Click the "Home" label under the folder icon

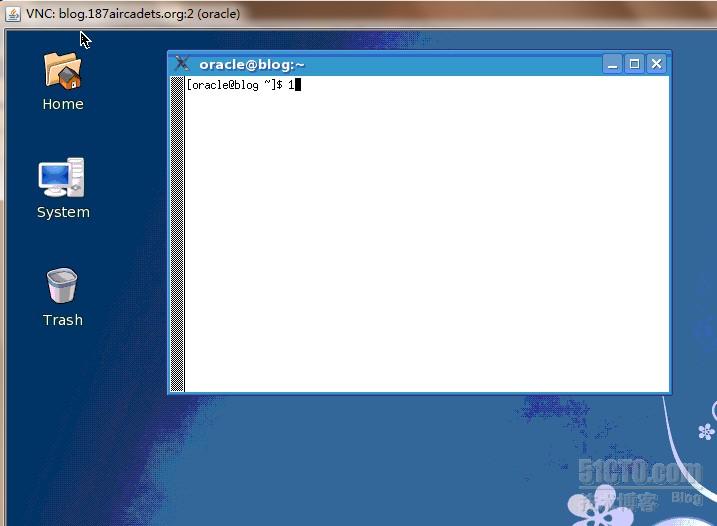tap(63, 104)
